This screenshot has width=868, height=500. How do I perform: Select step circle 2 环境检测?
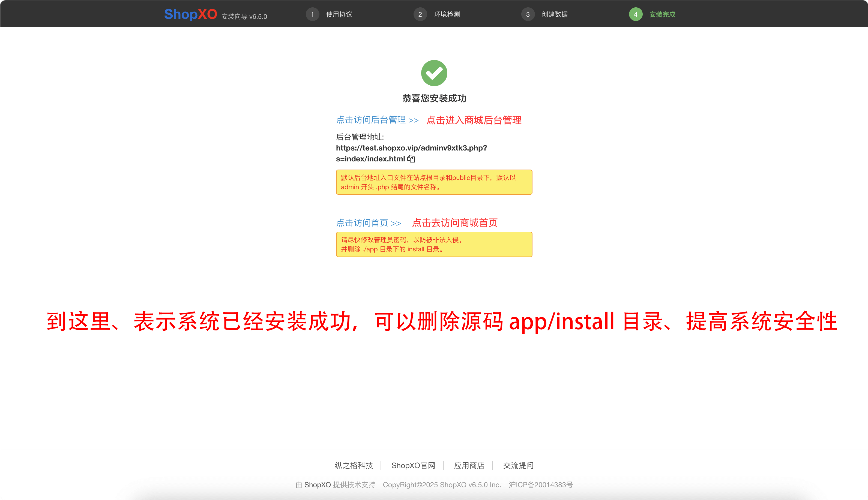420,14
